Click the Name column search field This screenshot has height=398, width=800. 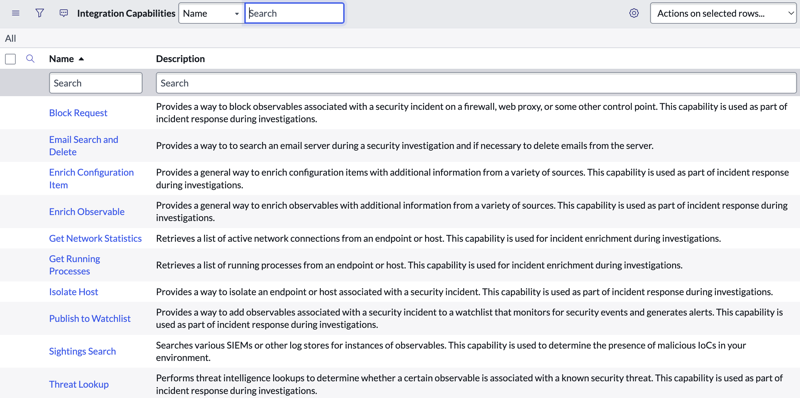[x=95, y=83]
